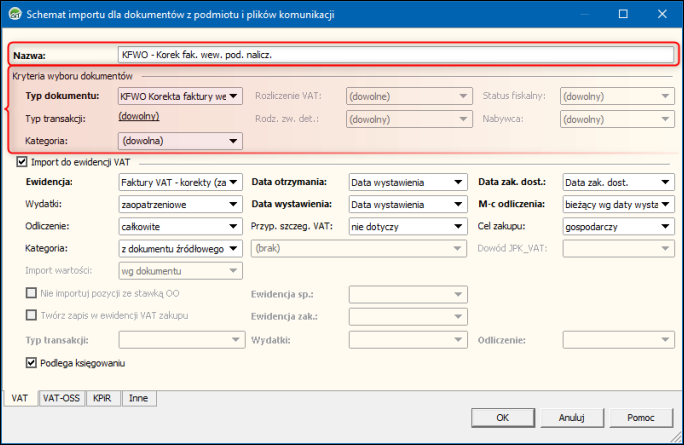The width and height of the screenshot is (684, 445).
Task: Click the (brak) category dropdown
Action: (x=359, y=249)
